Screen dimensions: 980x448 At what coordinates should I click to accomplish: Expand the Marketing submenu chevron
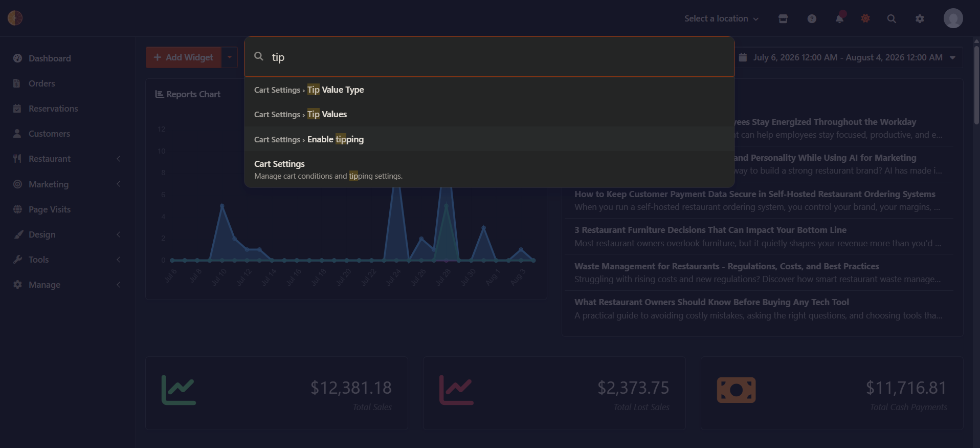(x=118, y=184)
